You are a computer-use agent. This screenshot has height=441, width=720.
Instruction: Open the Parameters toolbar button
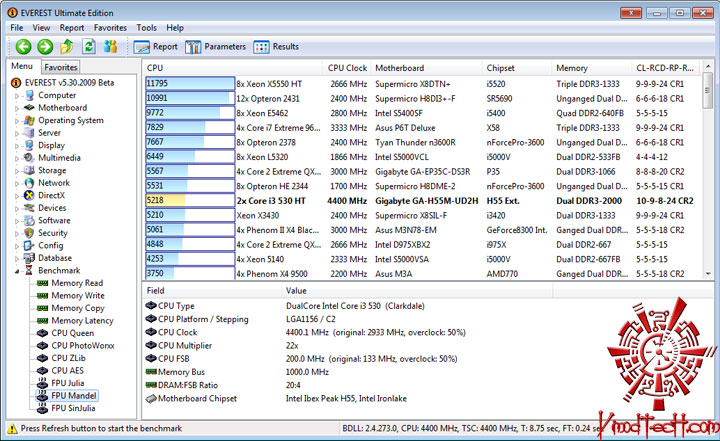click(x=215, y=47)
